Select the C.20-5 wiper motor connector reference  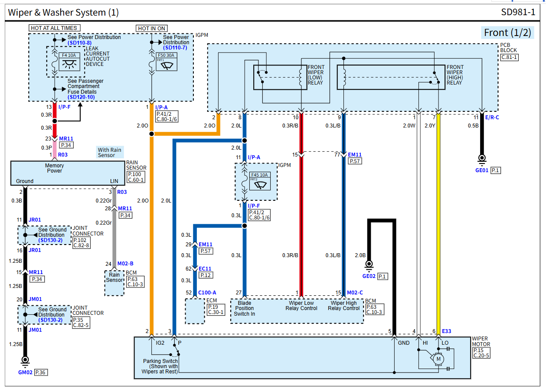pyautogui.click(x=482, y=356)
